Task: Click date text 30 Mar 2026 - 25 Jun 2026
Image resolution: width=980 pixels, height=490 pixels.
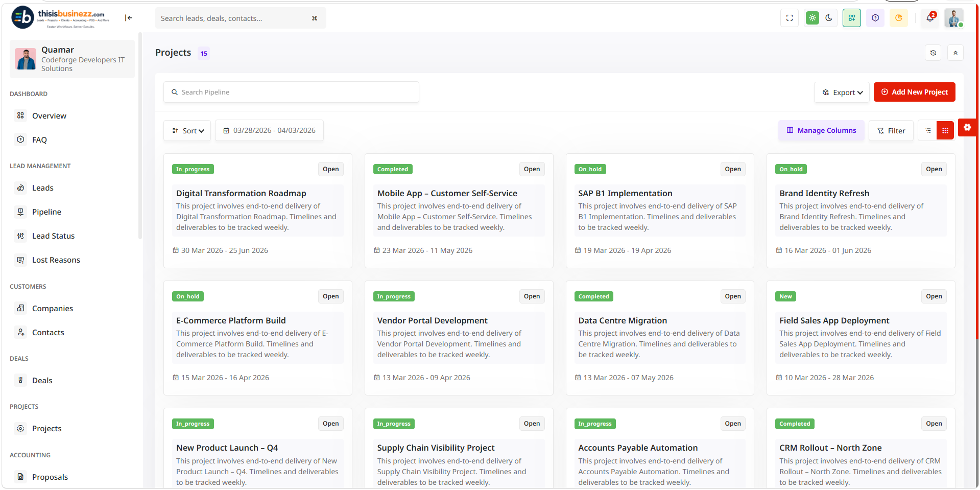Action: pos(225,250)
